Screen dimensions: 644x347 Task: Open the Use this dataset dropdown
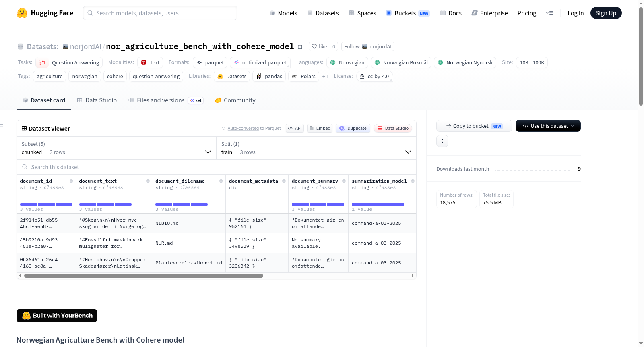coord(548,126)
